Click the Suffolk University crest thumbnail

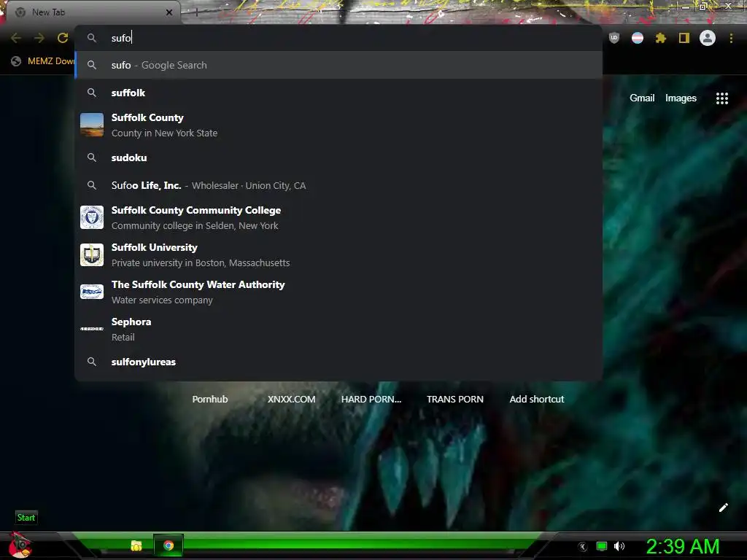[x=92, y=254]
